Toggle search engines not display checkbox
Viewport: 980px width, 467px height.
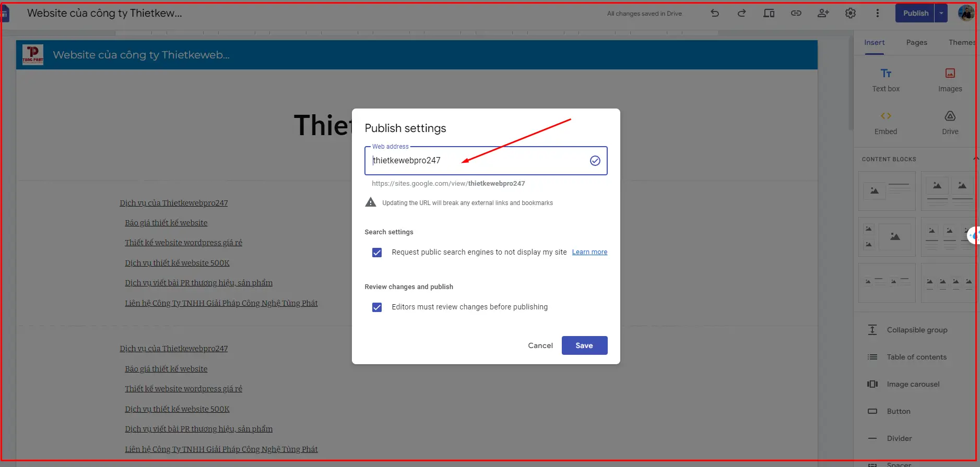click(377, 253)
